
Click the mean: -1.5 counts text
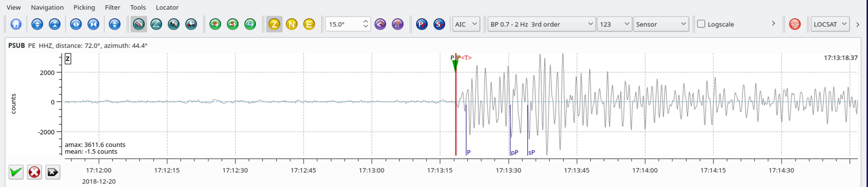(x=91, y=152)
